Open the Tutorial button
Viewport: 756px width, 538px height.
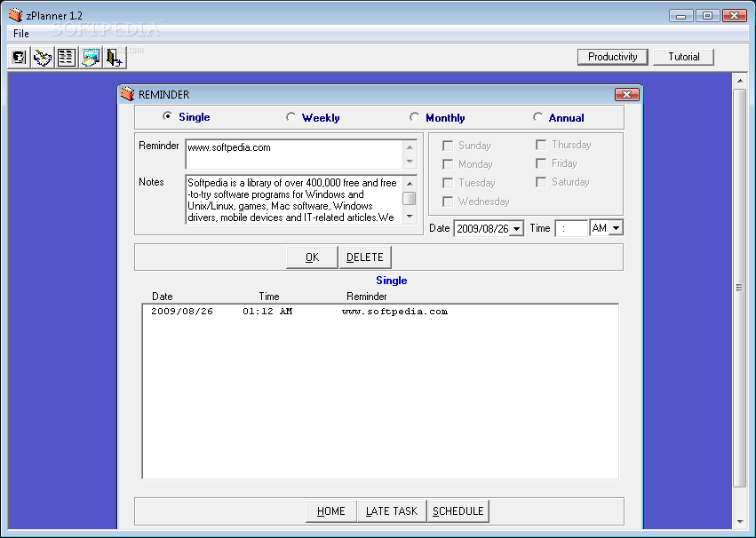tap(683, 57)
